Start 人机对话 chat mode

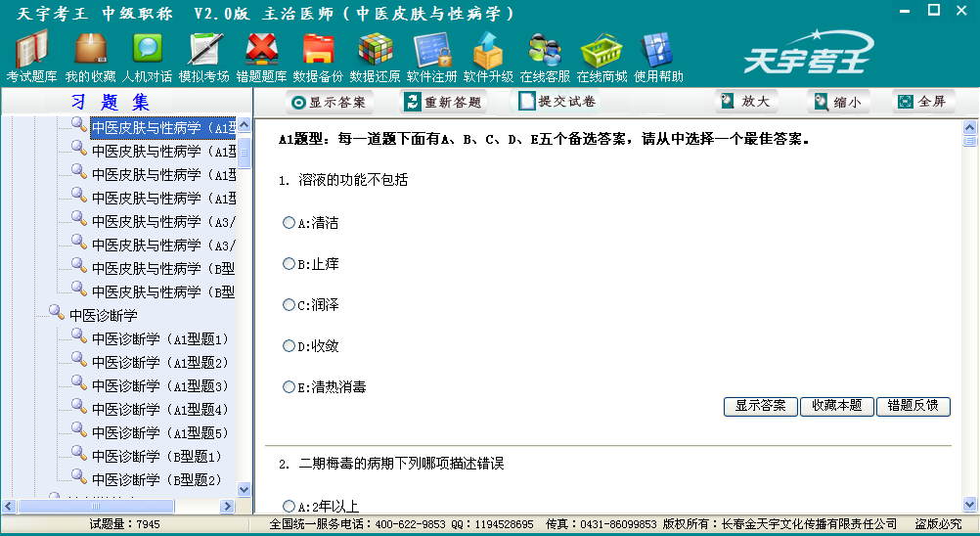(147, 58)
